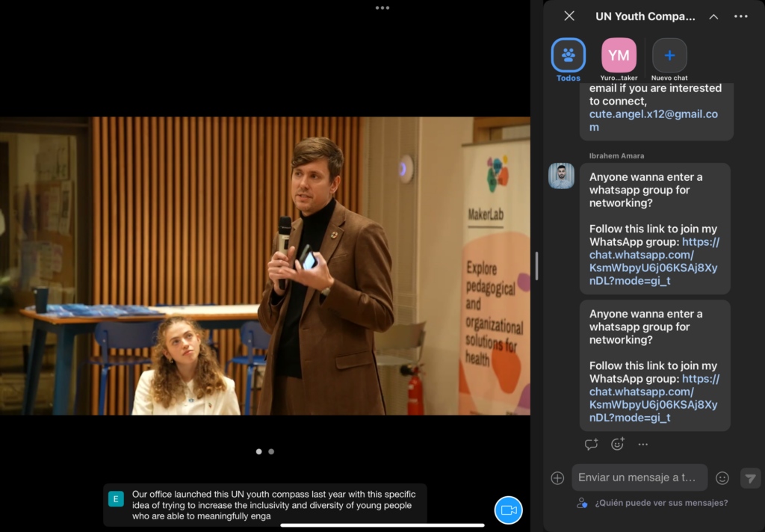Viewport: 765px width, 532px height.
Task: Open Ibrahem Amara's profile avatar
Action: [x=561, y=176]
